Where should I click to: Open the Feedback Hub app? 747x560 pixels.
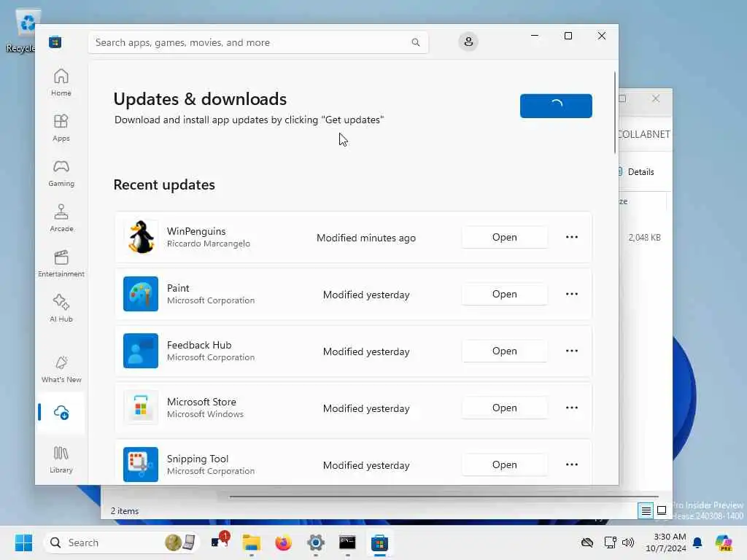(x=505, y=351)
